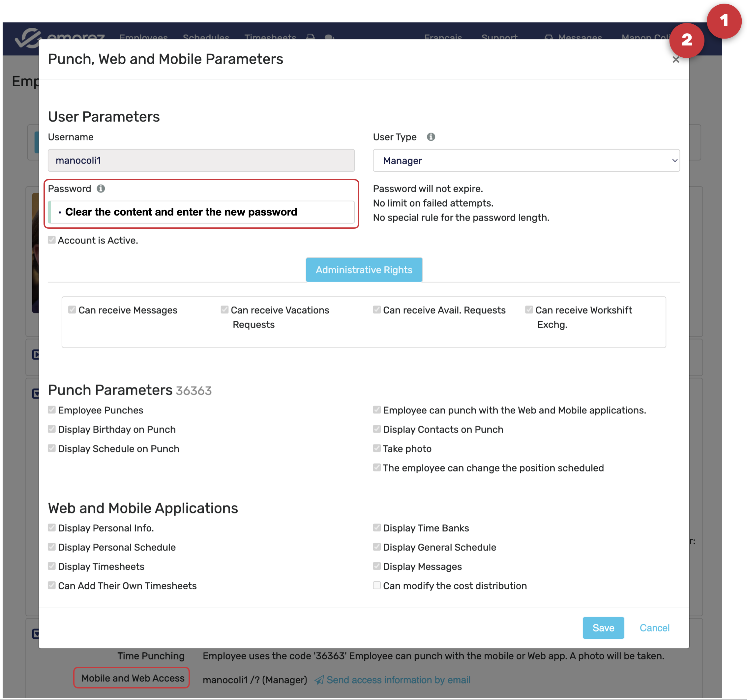Click the Cancel link
The image size is (747, 700).
point(654,627)
